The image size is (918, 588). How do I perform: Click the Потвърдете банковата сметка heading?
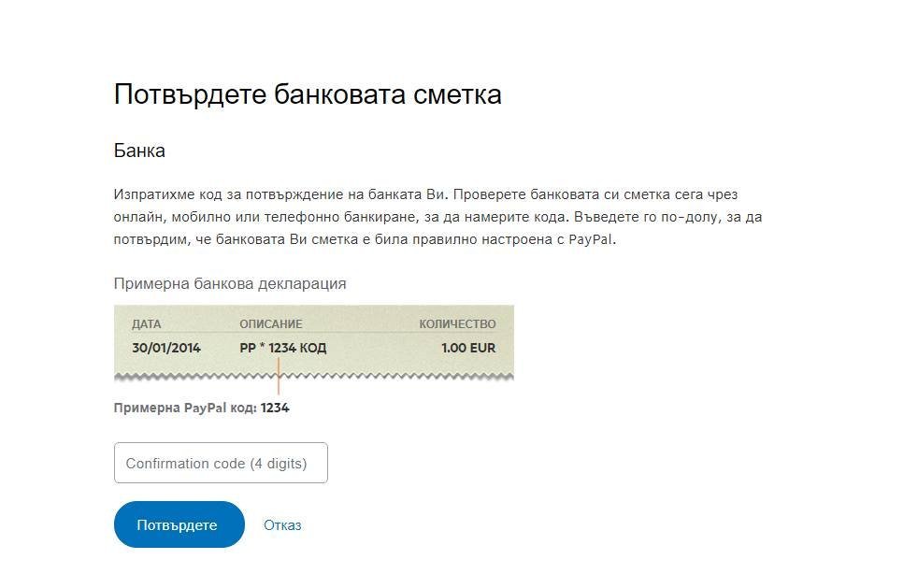(x=308, y=94)
